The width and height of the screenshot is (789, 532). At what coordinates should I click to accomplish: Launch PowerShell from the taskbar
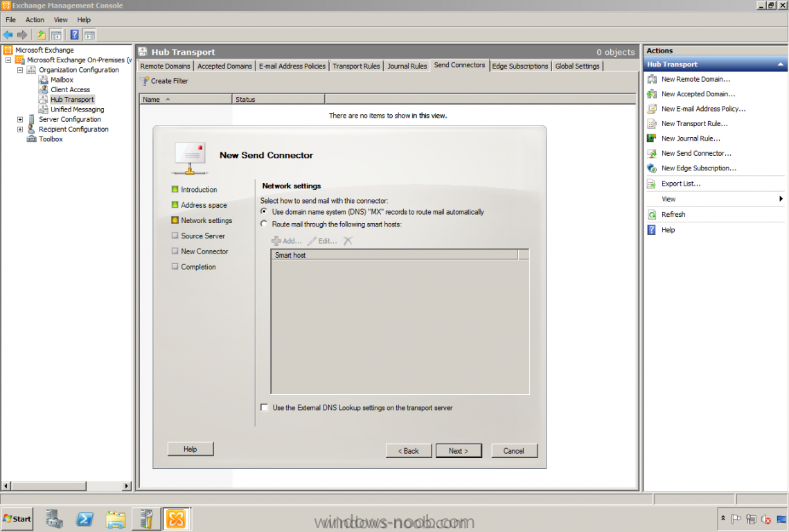click(85, 519)
